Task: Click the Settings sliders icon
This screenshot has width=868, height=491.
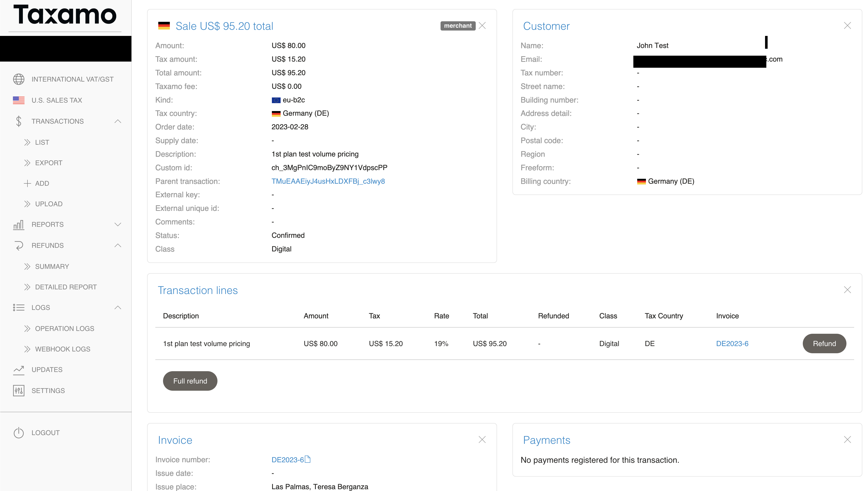Action: click(x=18, y=390)
